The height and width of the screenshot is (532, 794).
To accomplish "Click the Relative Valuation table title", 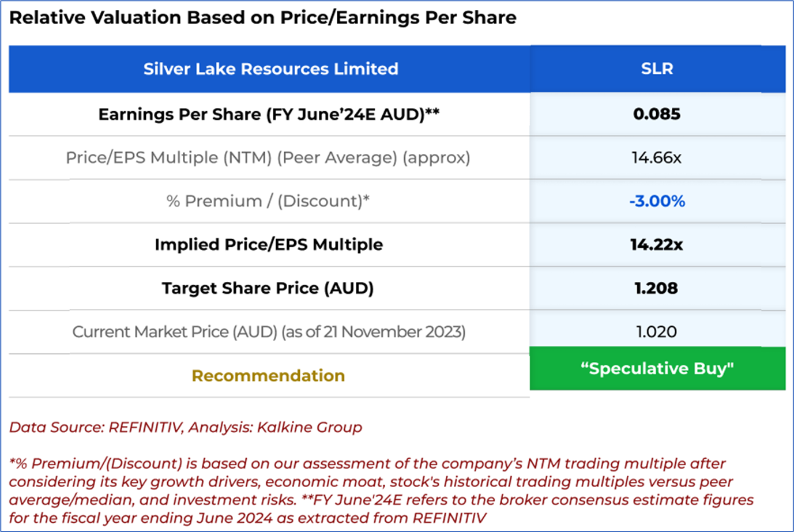I will point(263,18).
